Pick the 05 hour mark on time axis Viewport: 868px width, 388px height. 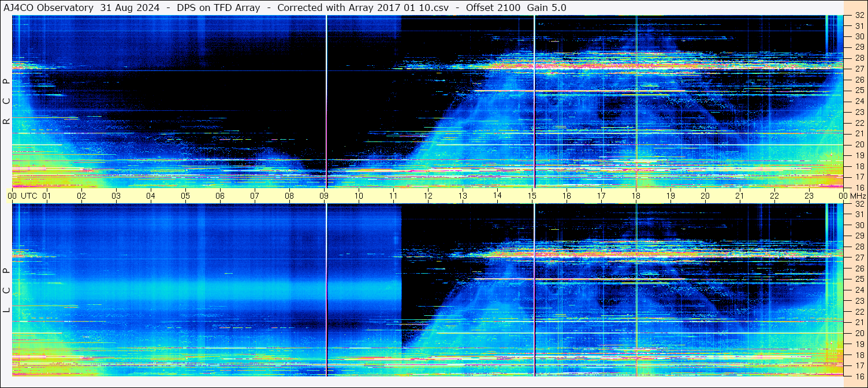tap(185, 196)
